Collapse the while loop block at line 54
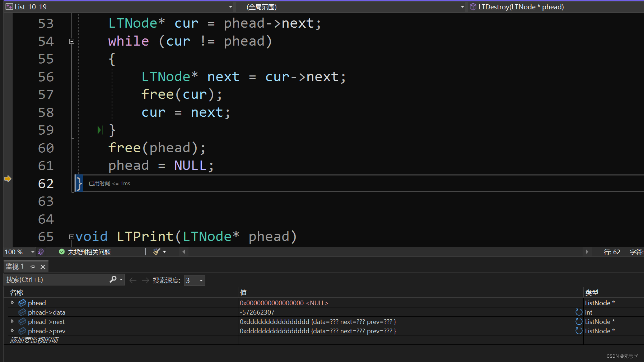 click(x=72, y=41)
